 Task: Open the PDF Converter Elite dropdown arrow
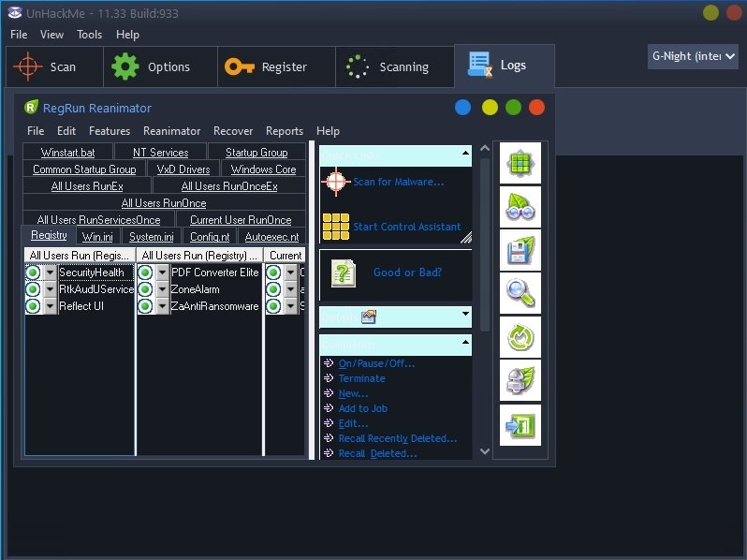pos(163,273)
